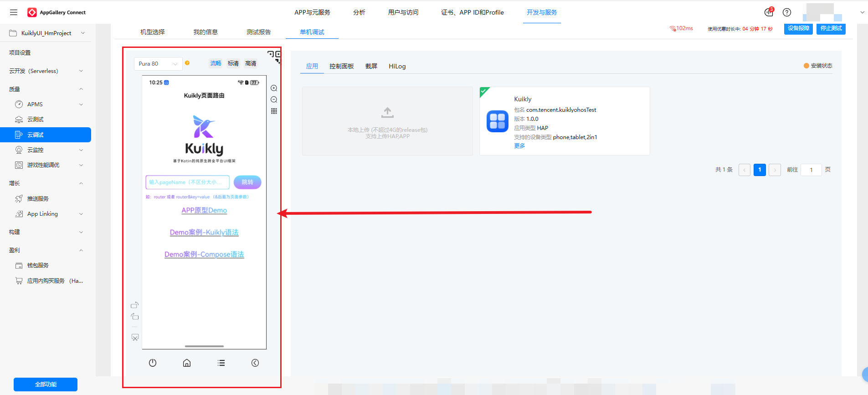Select 流畅 video quality

[x=216, y=63]
